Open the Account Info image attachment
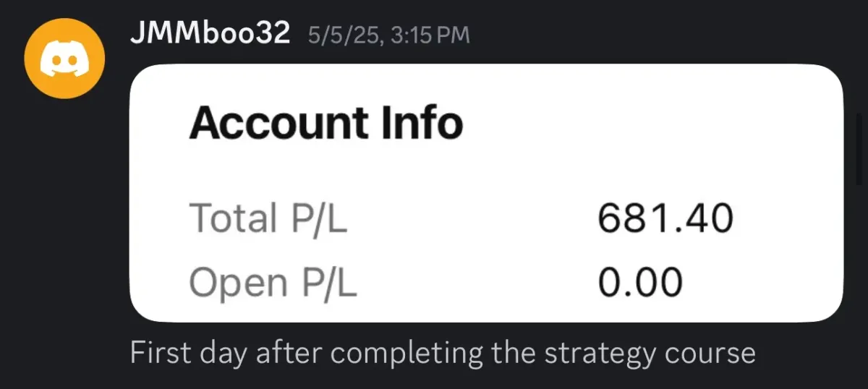This screenshot has height=389, width=868. coord(487,193)
